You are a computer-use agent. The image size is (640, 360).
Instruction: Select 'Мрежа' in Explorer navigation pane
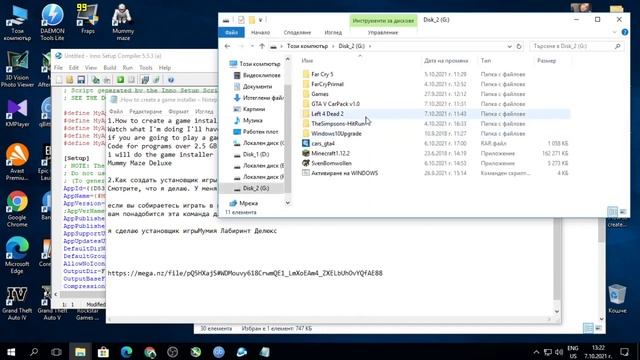tap(249, 203)
